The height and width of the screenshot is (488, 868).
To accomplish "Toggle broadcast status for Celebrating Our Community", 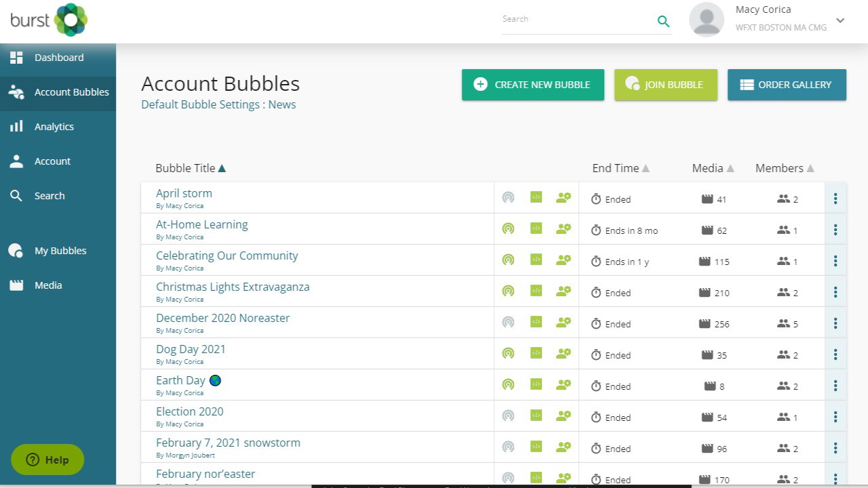I will pos(508,260).
